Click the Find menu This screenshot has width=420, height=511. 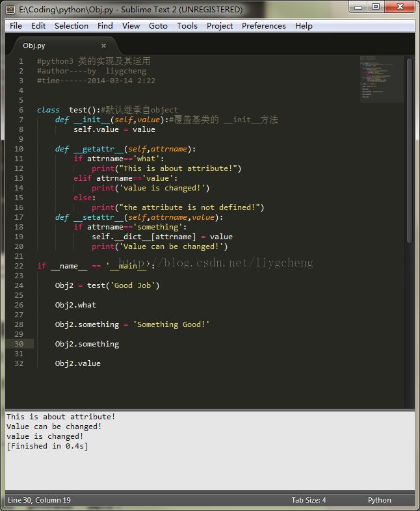(105, 26)
